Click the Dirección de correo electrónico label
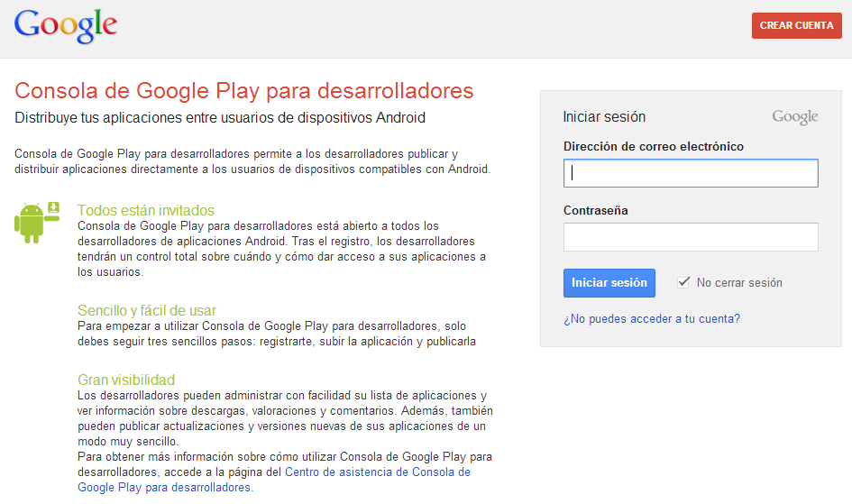The height and width of the screenshot is (504, 852). tap(653, 147)
